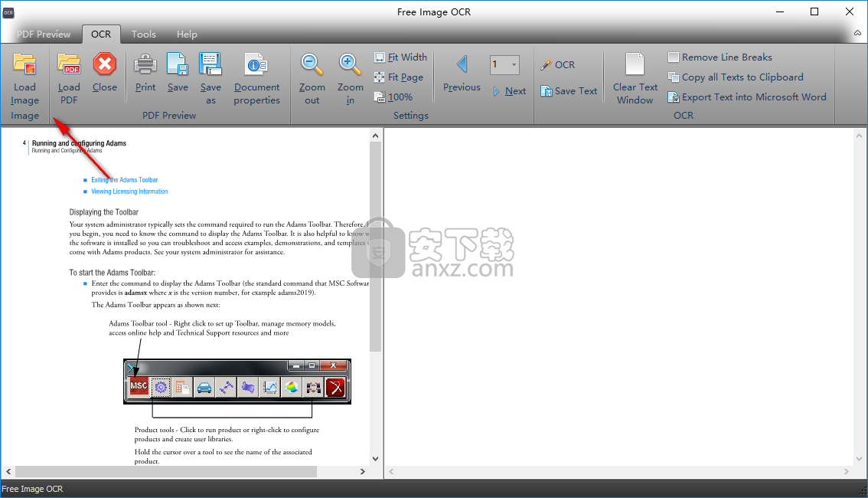Clear Text Window
The height and width of the screenshot is (498, 868).
tap(635, 79)
